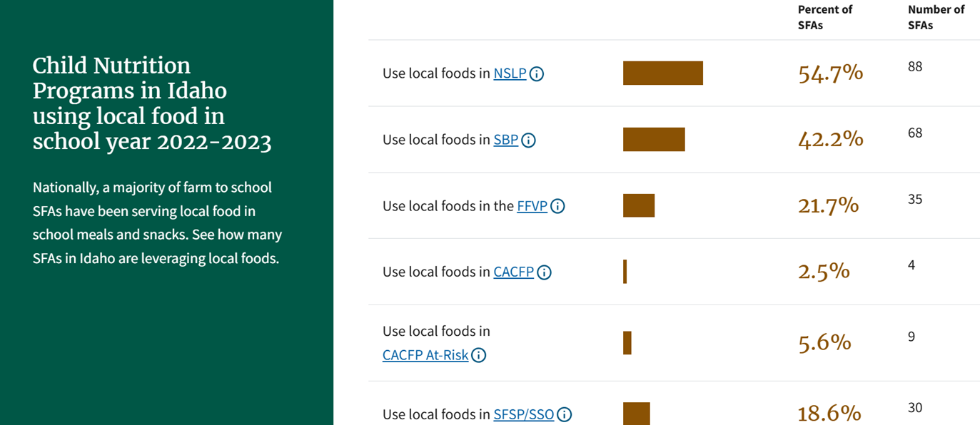Image resolution: width=980 pixels, height=425 pixels.
Task: Open the info icon next to FFVP
Action: 557,207
